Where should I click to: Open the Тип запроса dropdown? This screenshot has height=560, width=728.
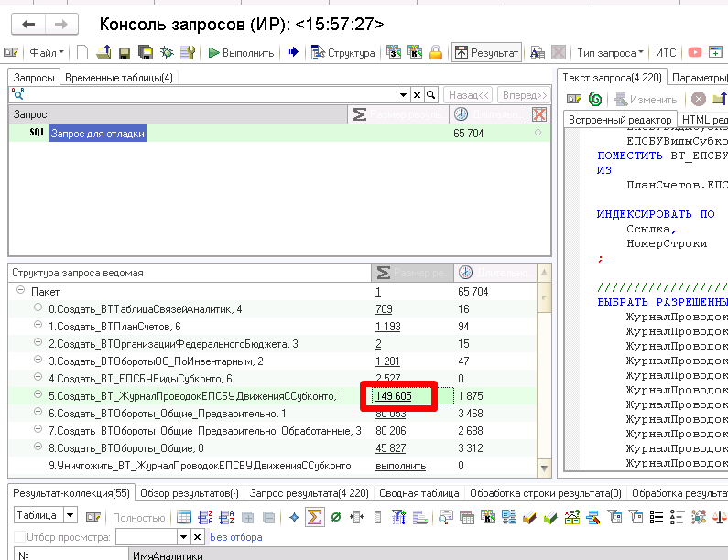(x=610, y=53)
